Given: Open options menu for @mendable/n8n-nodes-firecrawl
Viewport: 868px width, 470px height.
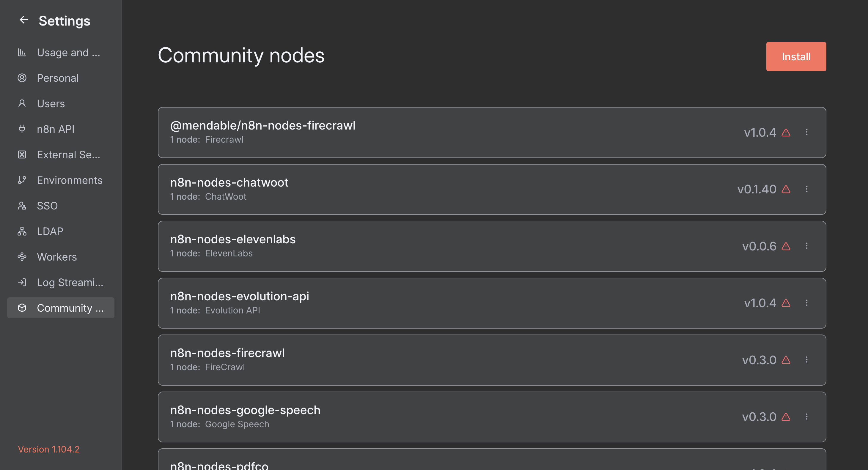Looking at the screenshot, I should pyautogui.click(x=806, y=132).
